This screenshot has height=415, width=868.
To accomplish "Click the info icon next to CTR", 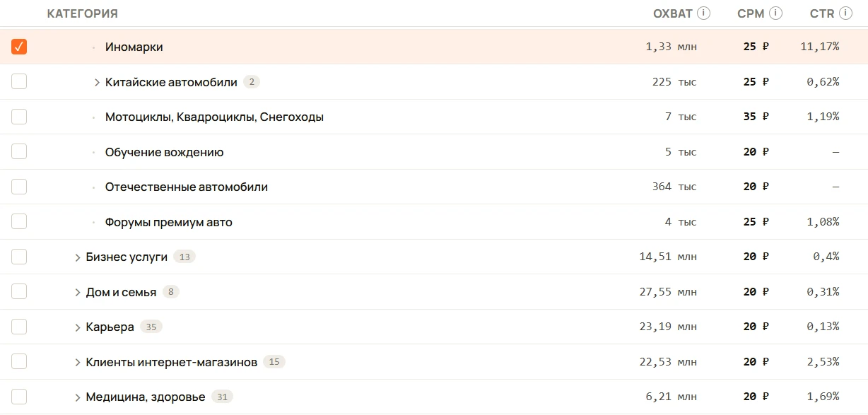I will (x=845, y=13).
